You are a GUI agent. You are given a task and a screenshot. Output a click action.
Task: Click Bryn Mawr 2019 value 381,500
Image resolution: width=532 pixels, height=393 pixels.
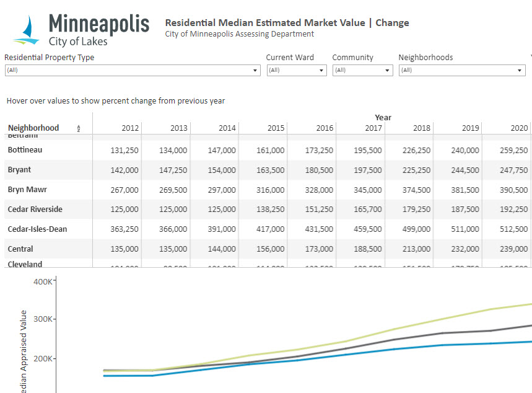(465, 190)
